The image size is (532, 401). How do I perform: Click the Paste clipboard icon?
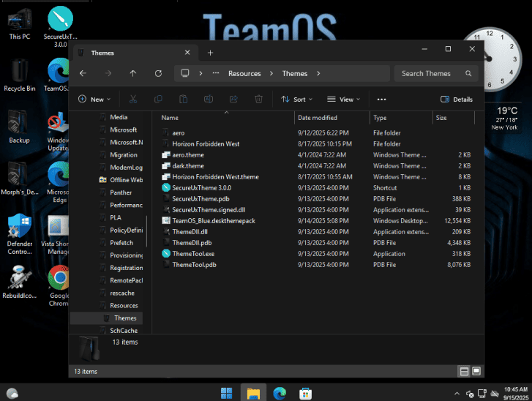click(x=183, y=99)
